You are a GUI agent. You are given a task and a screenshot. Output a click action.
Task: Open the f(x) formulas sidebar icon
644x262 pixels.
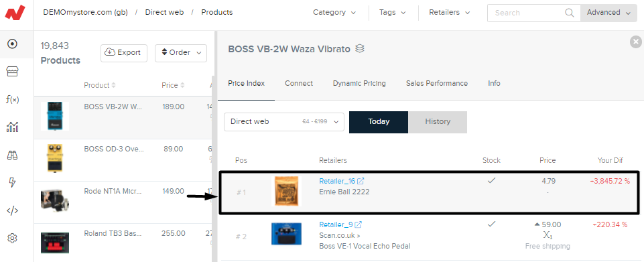coord(12,99)
